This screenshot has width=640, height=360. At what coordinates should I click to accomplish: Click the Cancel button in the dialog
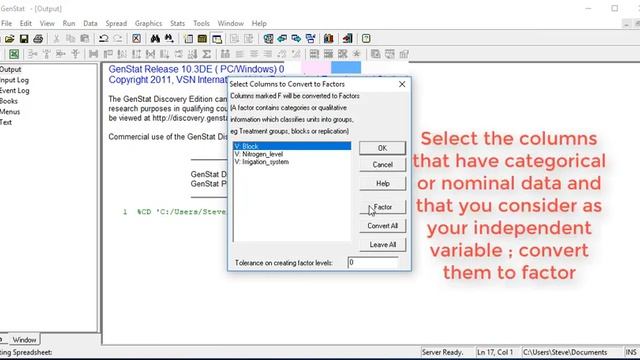(382, 164)
